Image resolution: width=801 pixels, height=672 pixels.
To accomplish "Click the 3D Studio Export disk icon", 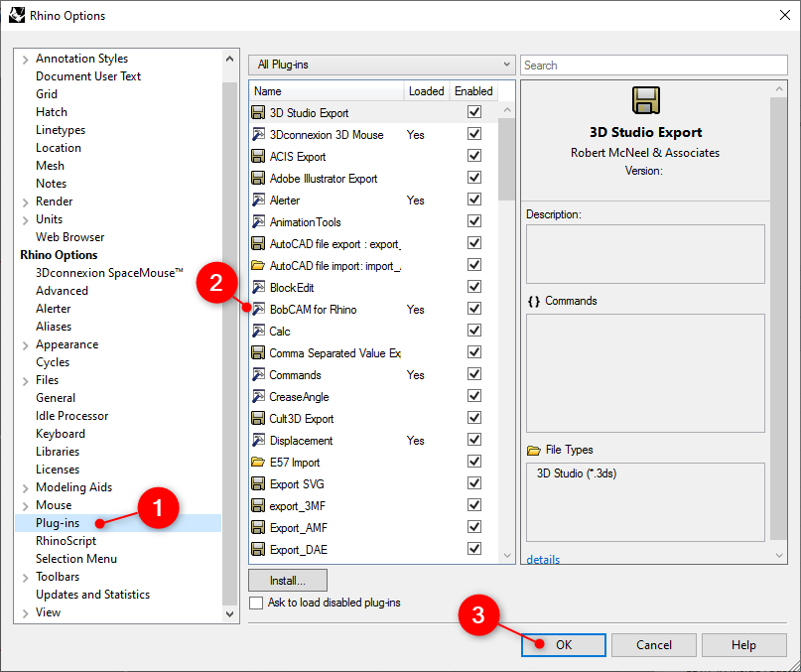I will (258, 112).
